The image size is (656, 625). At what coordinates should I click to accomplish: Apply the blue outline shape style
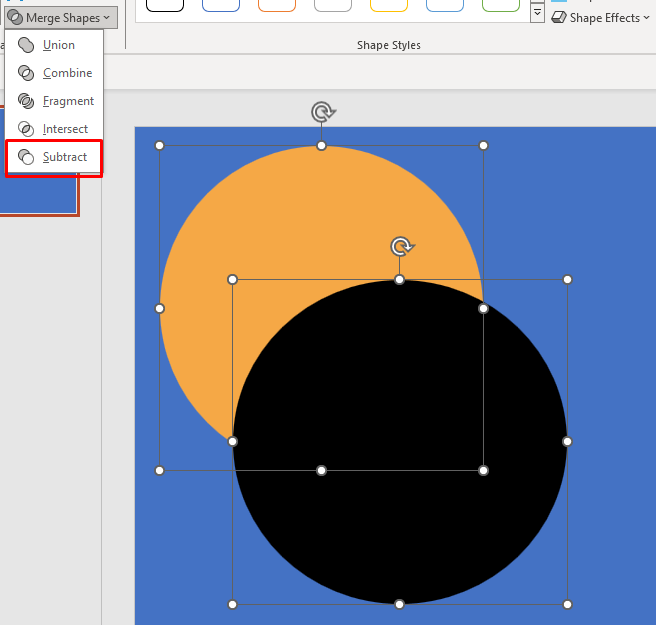(221, 5)
